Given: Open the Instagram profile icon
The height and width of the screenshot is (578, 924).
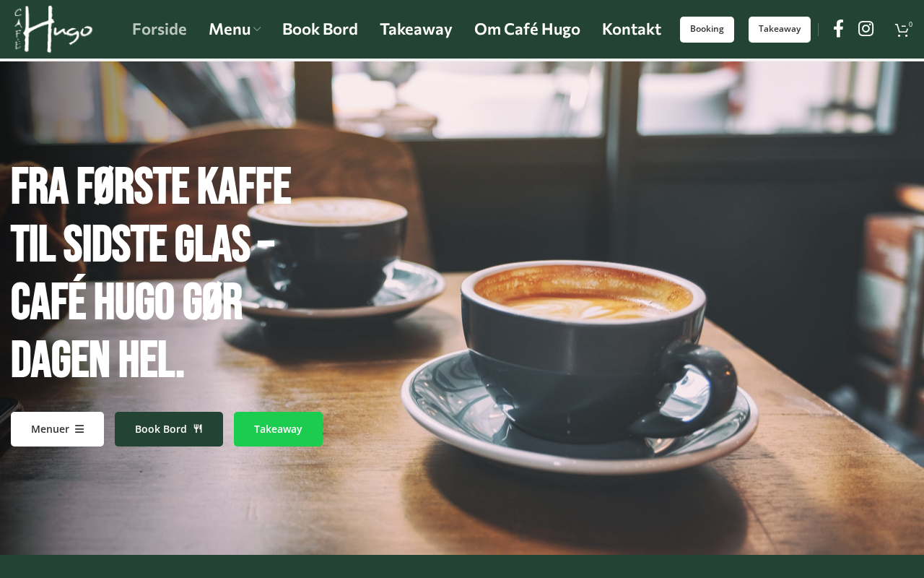Looking at the screenshot, I should (x=866, y=29).
